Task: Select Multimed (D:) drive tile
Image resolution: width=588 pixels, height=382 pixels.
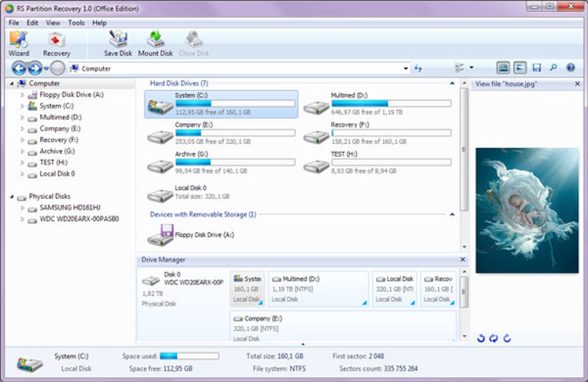Action: point(377,104)
